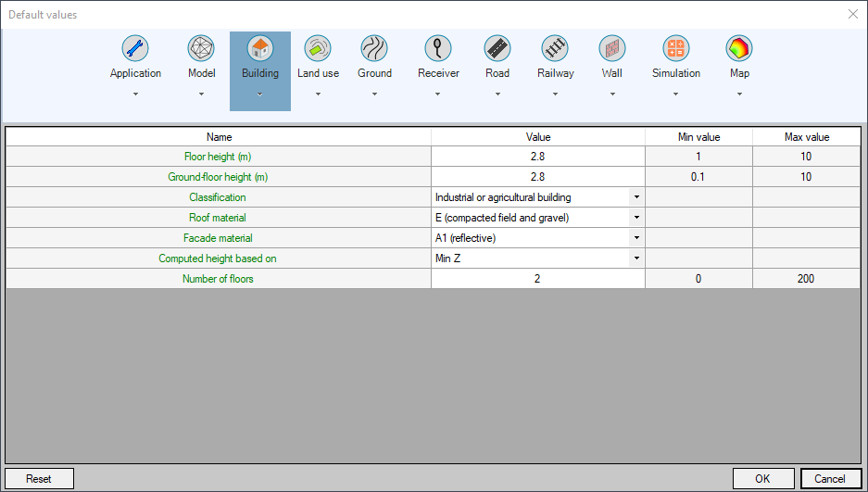This screenshot has height=492, width=868.
Task: Switch to the Receiver tab label
Action: (438, 73)
